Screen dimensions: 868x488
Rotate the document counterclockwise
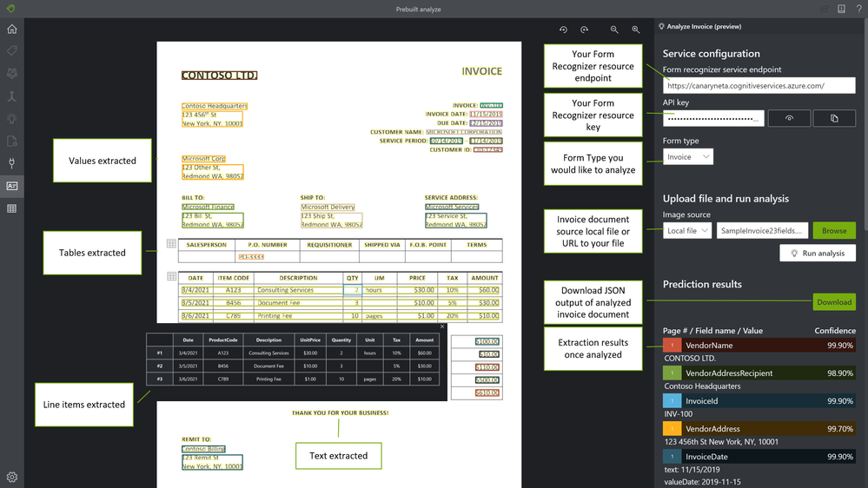(x=563, y=30)
